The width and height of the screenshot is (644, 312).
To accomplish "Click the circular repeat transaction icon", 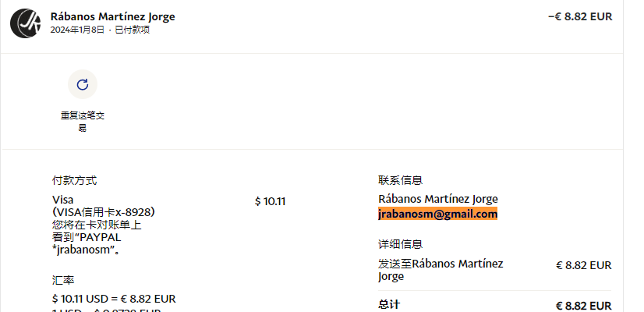I will point(82,84).
